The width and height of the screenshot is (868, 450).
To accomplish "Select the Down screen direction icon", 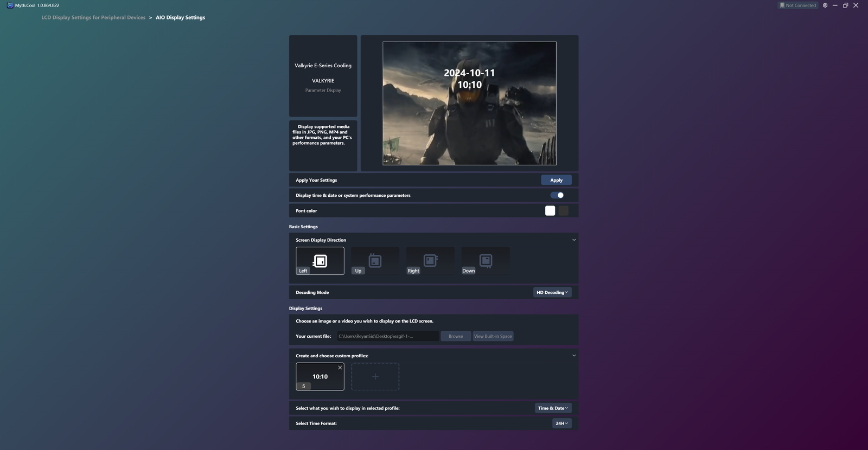I will pos(486,261).
